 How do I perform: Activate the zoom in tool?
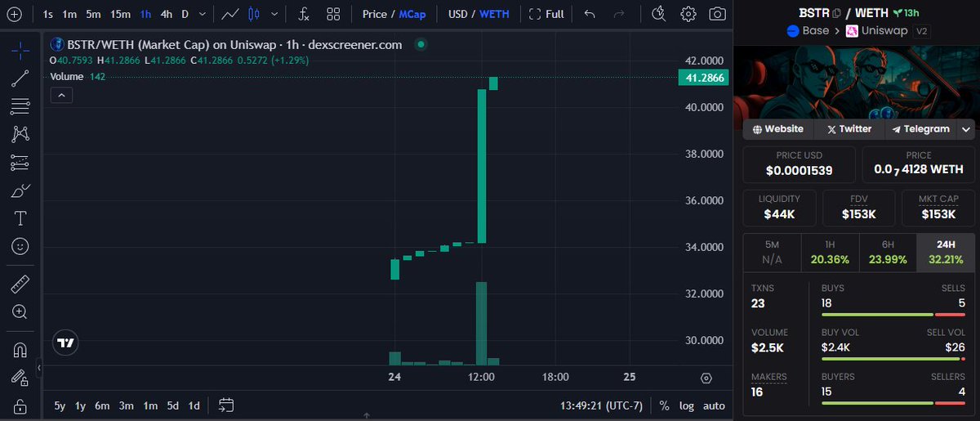(20, 311)
